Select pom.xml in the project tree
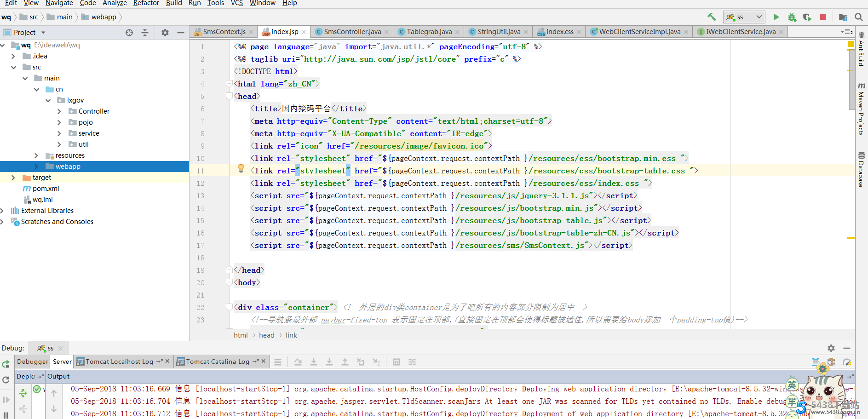 tap(46, 189)
